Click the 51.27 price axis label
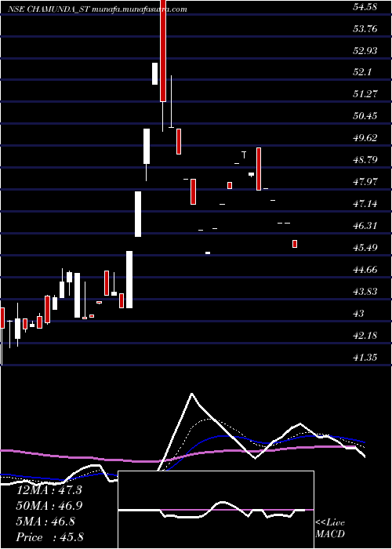Viewport: 392px width, 549px height. pos(365,94)
